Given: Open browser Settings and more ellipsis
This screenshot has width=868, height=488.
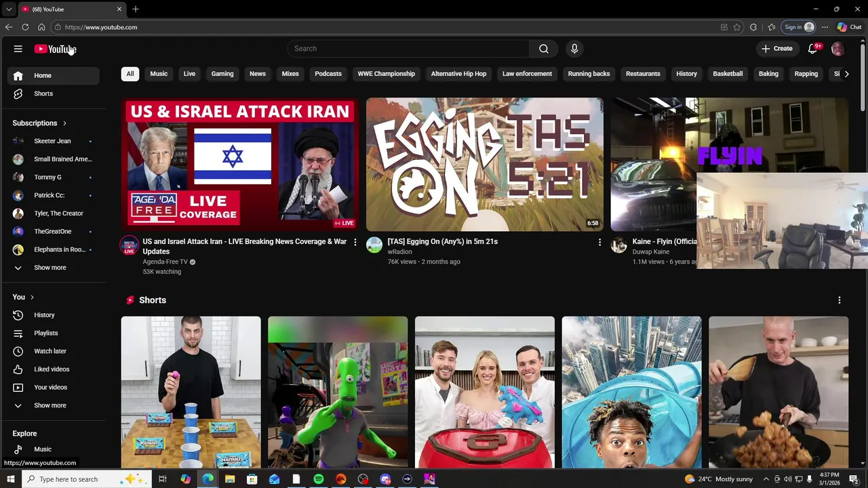Looking at the screenshot, I should [825, 27].
